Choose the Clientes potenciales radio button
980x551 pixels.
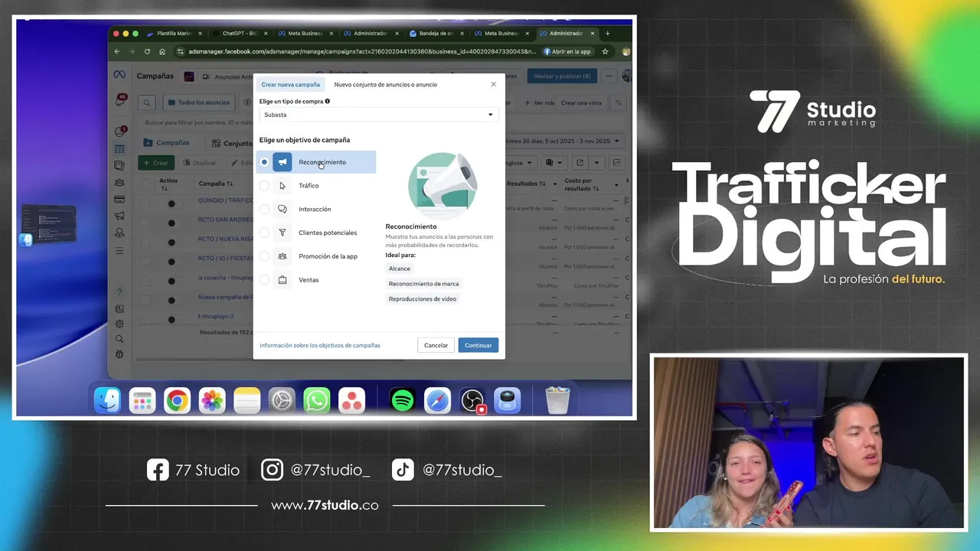[264, 233]
